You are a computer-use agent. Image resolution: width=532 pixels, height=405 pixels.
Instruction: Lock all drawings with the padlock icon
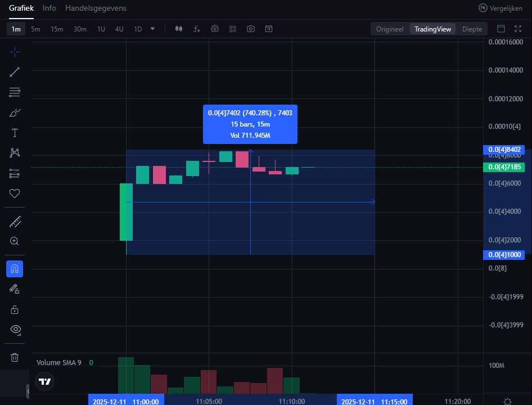[x=14, y=309]
